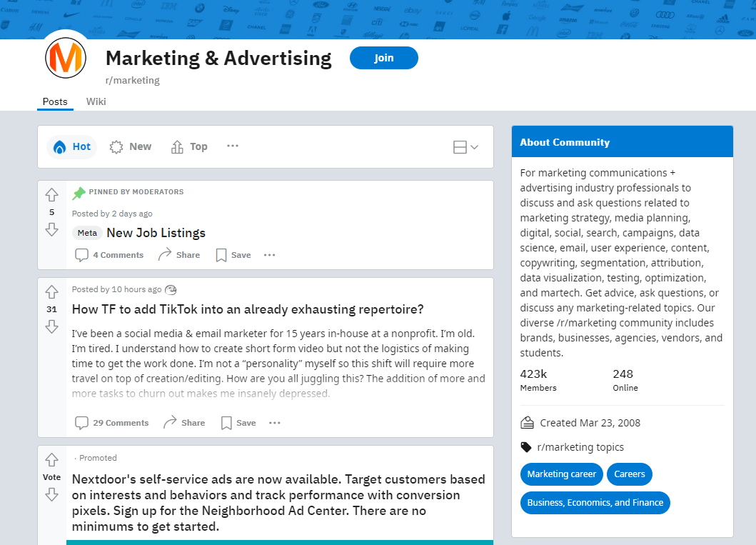This screenshot has height=545, width=756.
Task: Select the Posts tab
Action: [x=55, y=101]
